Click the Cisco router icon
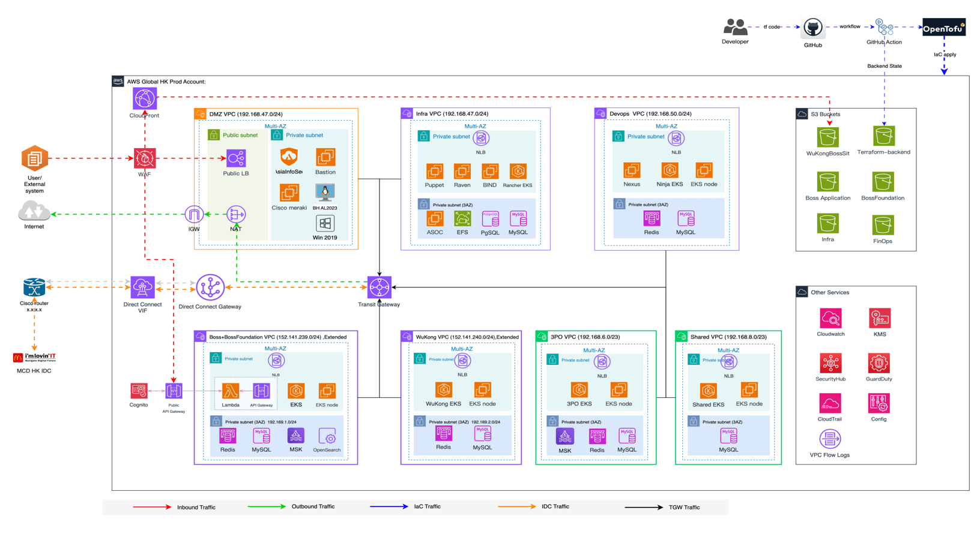Screen dimensions: 980x540 (x=34, y=287)
